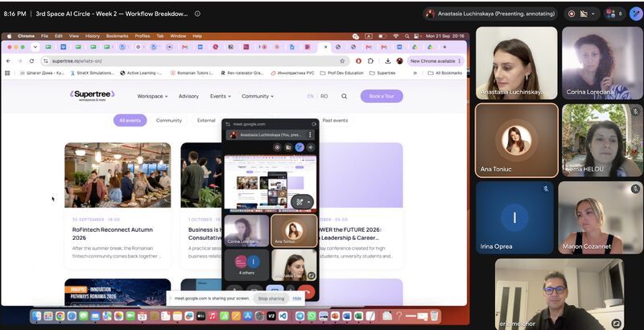Add a new Chrome tab
644x330 pixels.
(445, 47)
